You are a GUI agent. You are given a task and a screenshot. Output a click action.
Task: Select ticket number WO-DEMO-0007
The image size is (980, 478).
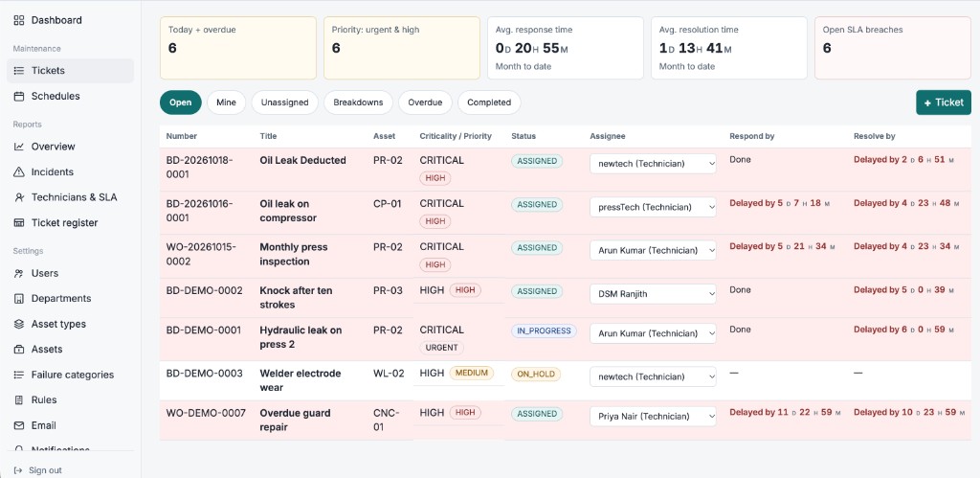click(x=207, y=413)
